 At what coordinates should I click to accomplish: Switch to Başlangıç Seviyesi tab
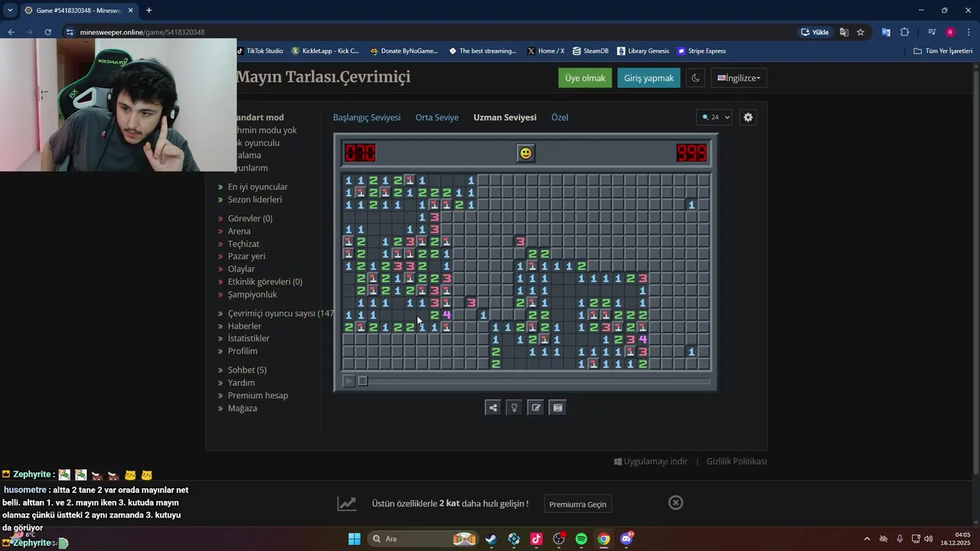coord(367,117)
